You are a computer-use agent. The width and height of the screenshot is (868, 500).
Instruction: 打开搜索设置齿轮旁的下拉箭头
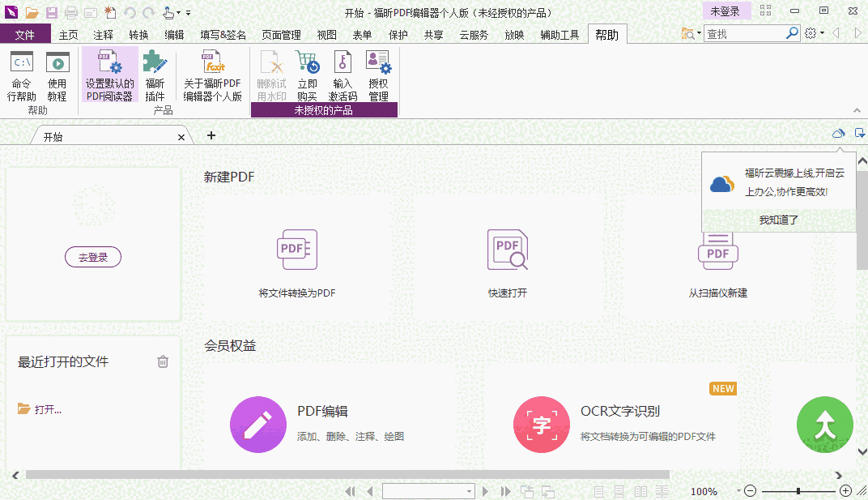823,35
